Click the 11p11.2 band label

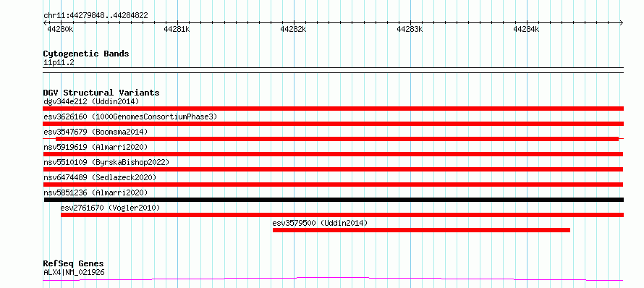point(59,63)
